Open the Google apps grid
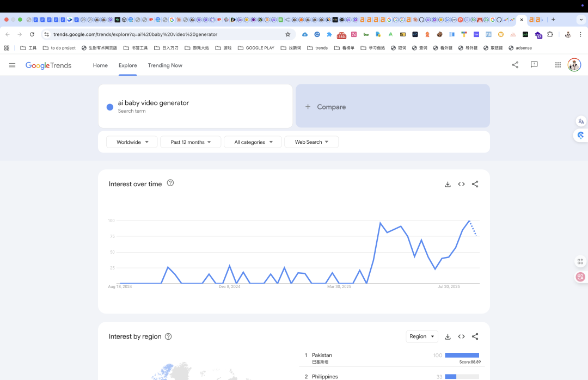The width and height of the screenshot is (588, 380). [558, 65]
